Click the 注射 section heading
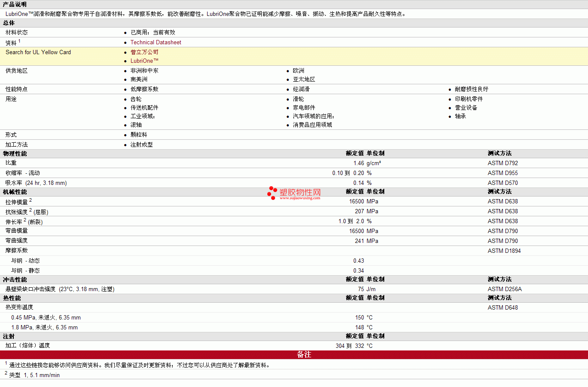 pos(9,336)
